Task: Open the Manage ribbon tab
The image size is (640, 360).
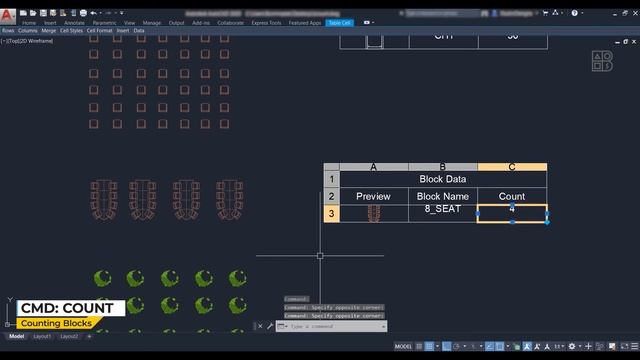Action: [x=151, y=23]
